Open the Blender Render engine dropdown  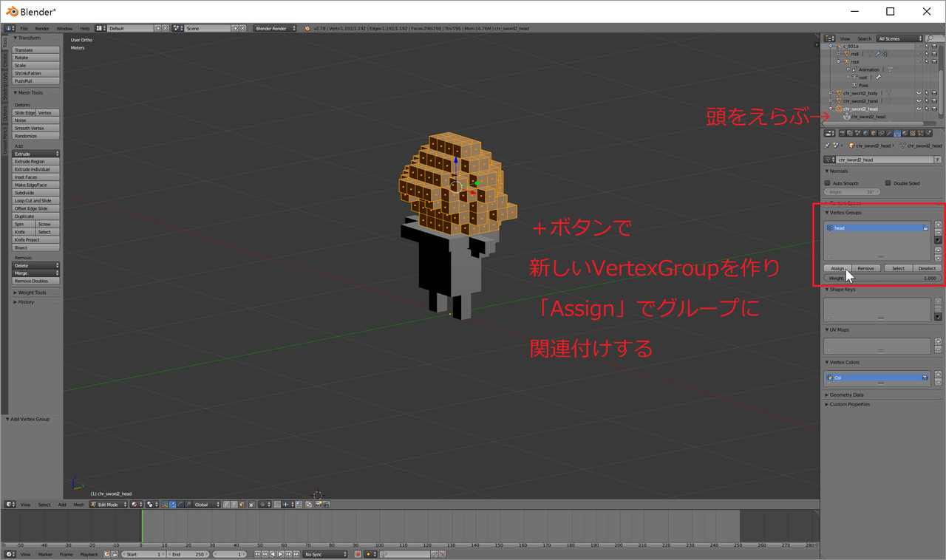click(275, 28)
